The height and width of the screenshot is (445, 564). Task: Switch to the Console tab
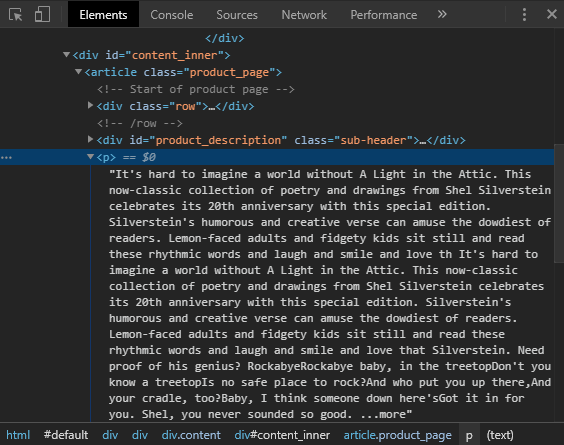click(x=172, y=15)
